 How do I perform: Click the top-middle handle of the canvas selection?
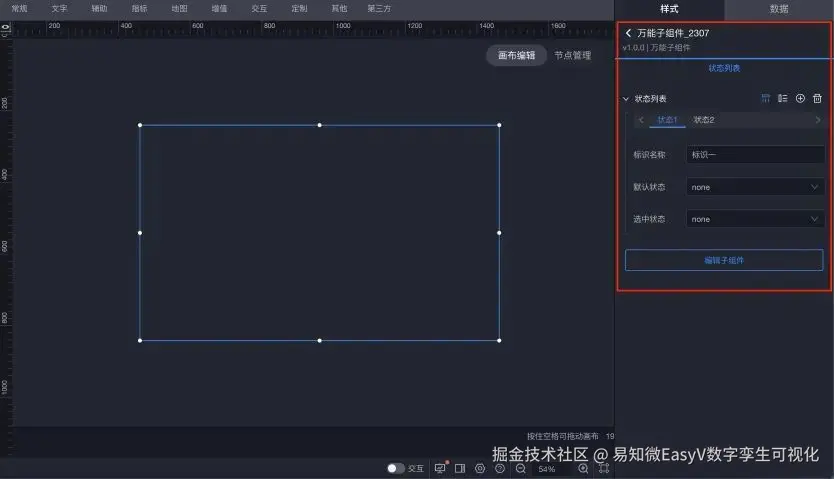(320, 125)
